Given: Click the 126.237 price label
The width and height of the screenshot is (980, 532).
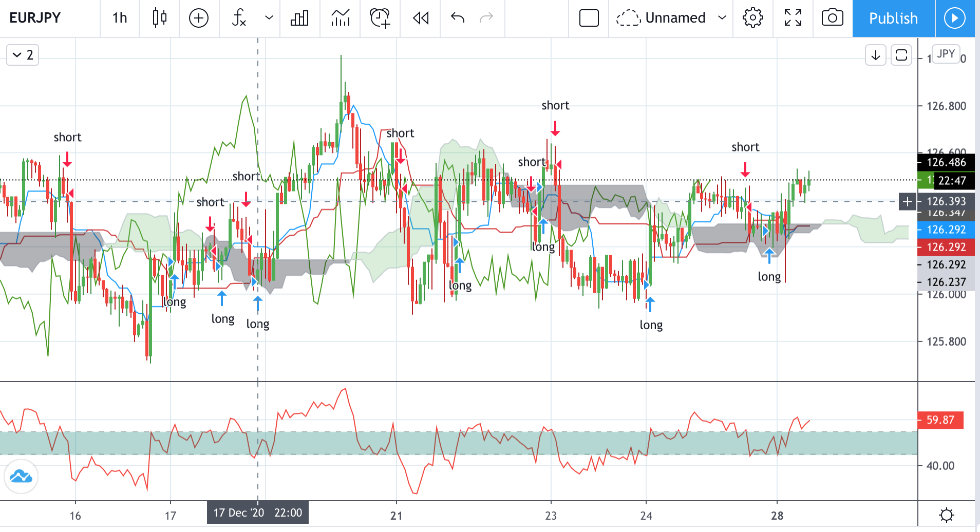Looking at the screenshot, I should click(x=946, y=282).
